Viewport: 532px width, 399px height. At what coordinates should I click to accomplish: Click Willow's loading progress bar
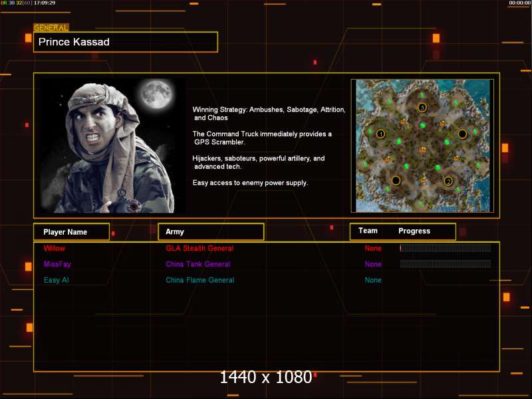tap(445, 248)
